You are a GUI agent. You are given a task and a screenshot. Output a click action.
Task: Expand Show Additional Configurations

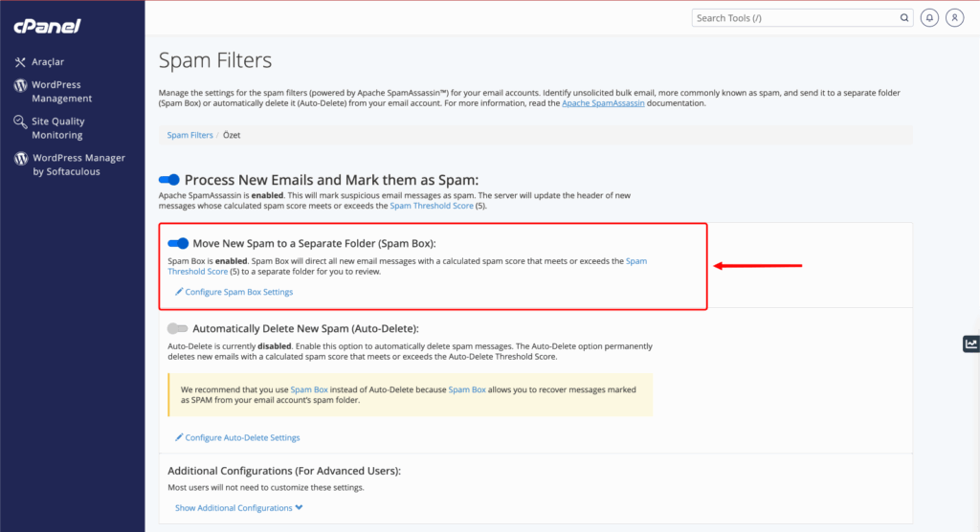(x=238, y=508)
